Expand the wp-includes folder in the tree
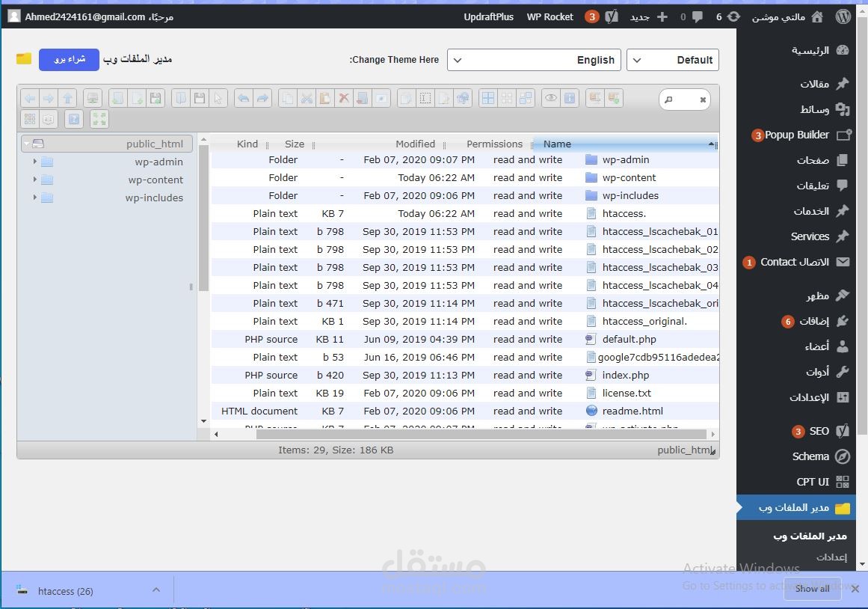868x609 pixels. pos(35,198)
